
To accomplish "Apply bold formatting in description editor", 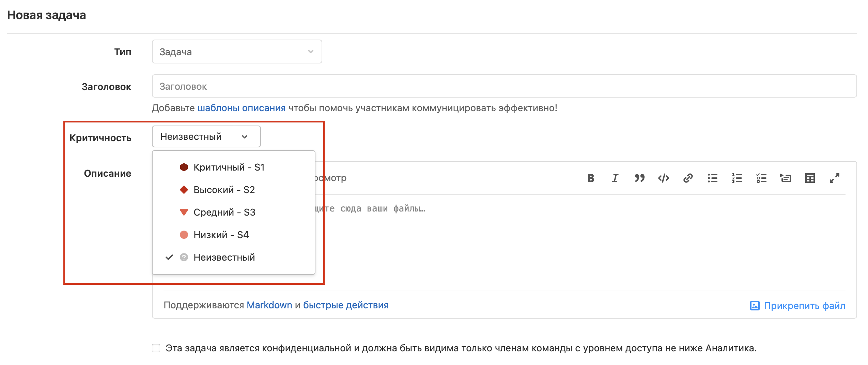I will pyautogui.click(x=591, y=178).
